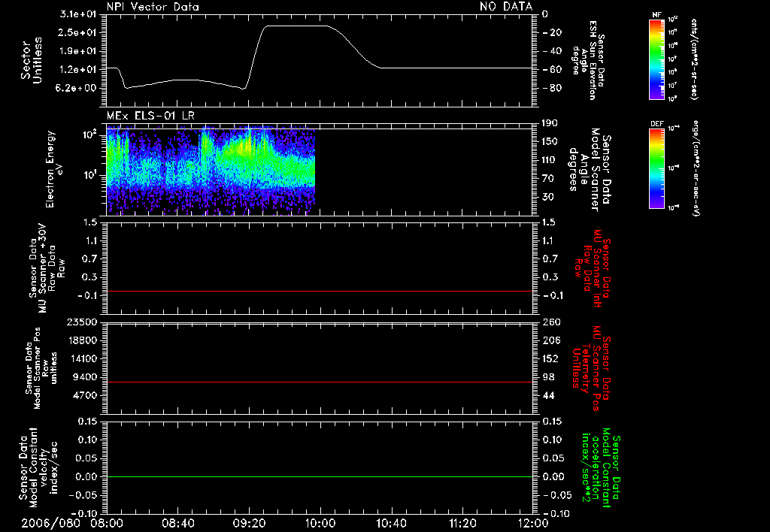Click the NF color bar scale
Screen dimensions: 770x532
(x=657, y=59)
